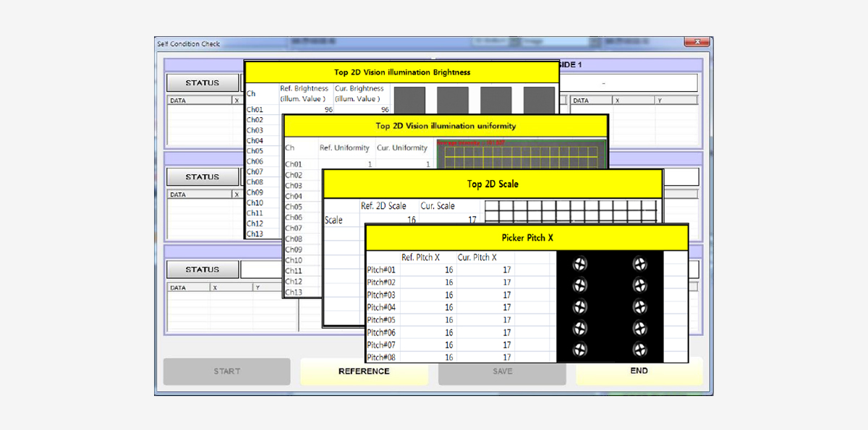868x430 pixels.
Task: Click the Cur. Uniformity value 1 for Ch01
Action: pos(427,165)
